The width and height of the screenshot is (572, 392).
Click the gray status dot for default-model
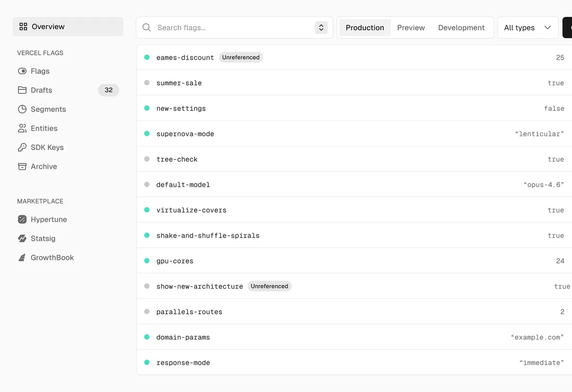pyautogui.click(x=147, y=184)
